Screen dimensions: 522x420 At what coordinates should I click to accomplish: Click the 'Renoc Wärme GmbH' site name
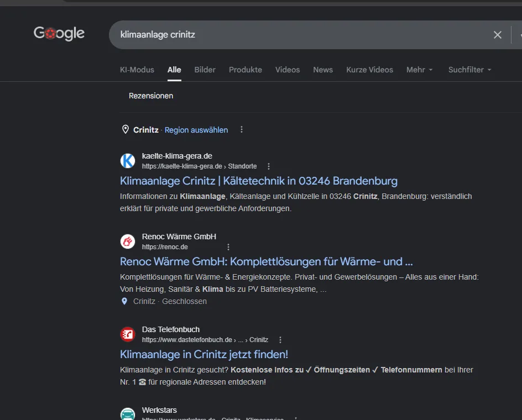click(179, 237)
